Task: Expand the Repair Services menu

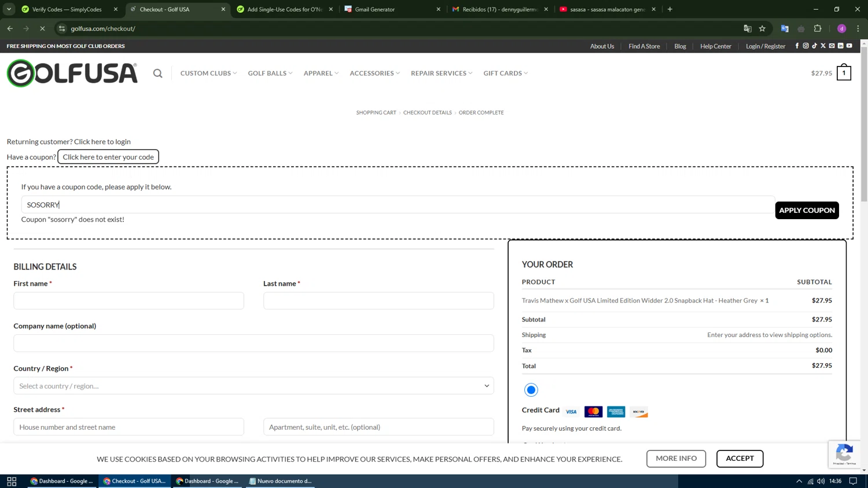Action: tap(442, 73)
